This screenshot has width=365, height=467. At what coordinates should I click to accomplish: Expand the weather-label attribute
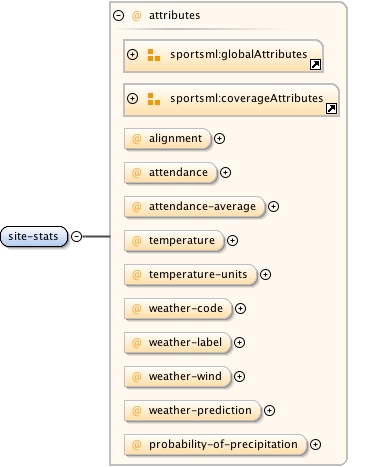[x=239, y=342]
